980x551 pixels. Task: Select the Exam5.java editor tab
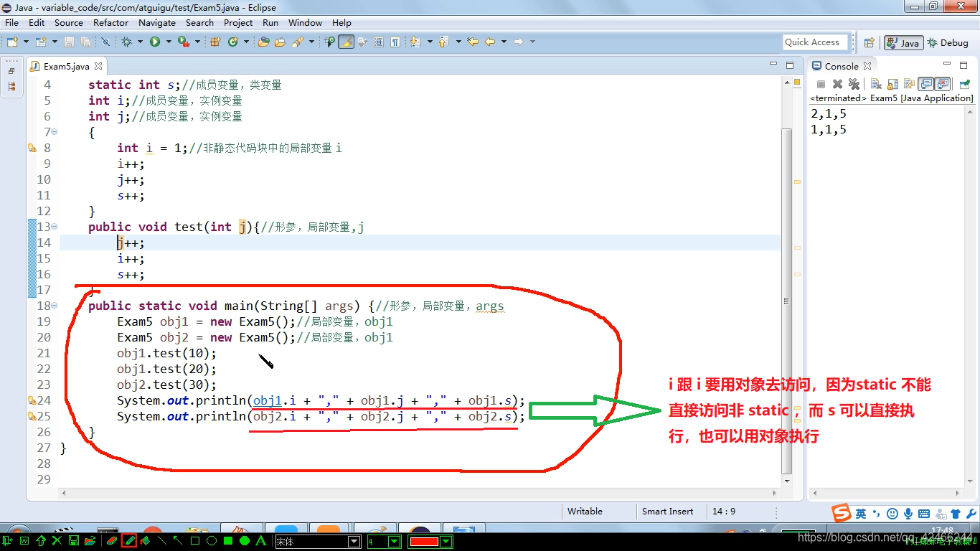(66, 66)
